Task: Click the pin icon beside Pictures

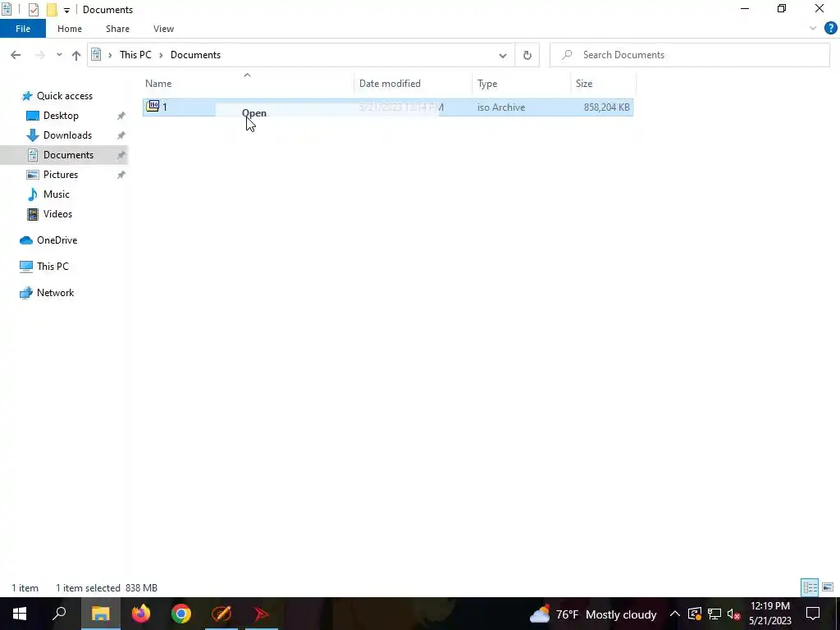Action: 121,175
